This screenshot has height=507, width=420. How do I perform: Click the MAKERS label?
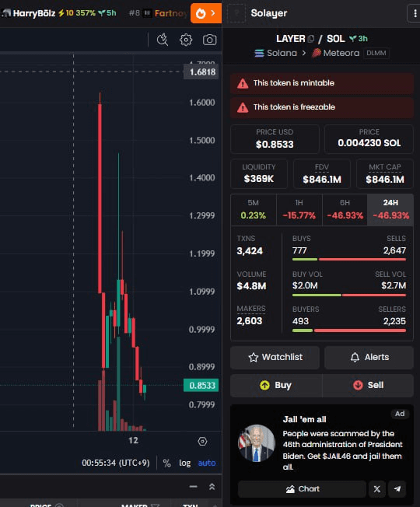(251, 309)
